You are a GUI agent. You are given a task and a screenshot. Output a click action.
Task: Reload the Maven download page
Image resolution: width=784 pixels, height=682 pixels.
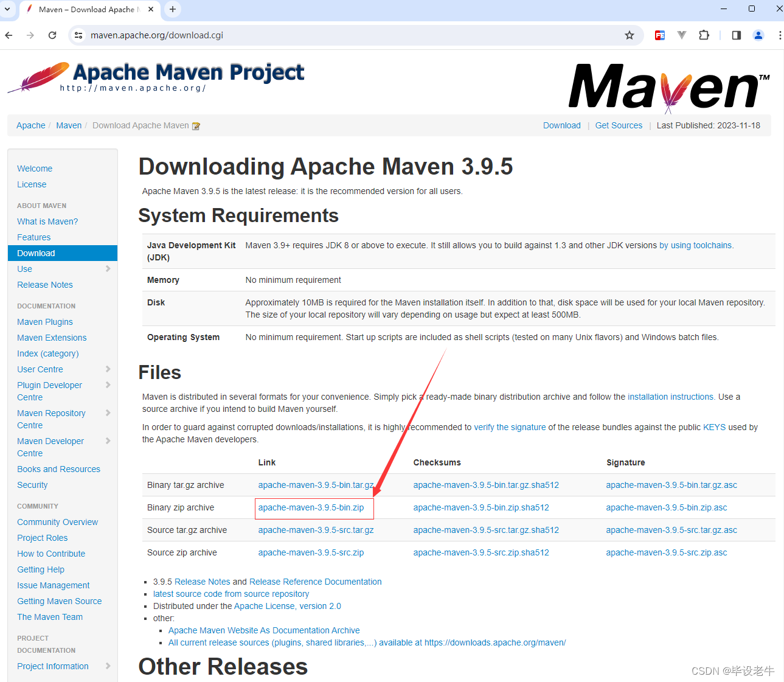tap(52, 35)
